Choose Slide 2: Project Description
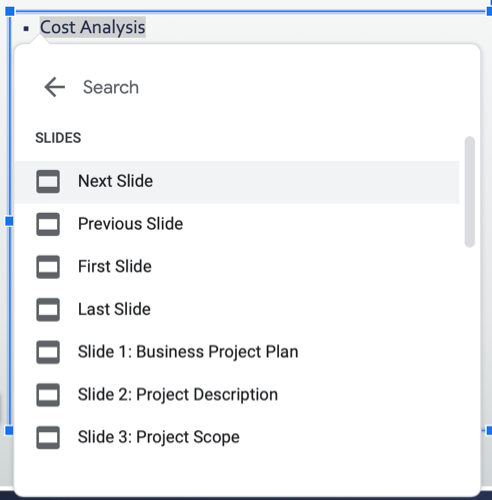Image resolution: width=492 pixels, height=500 pixels. click(x=237, y=395)
